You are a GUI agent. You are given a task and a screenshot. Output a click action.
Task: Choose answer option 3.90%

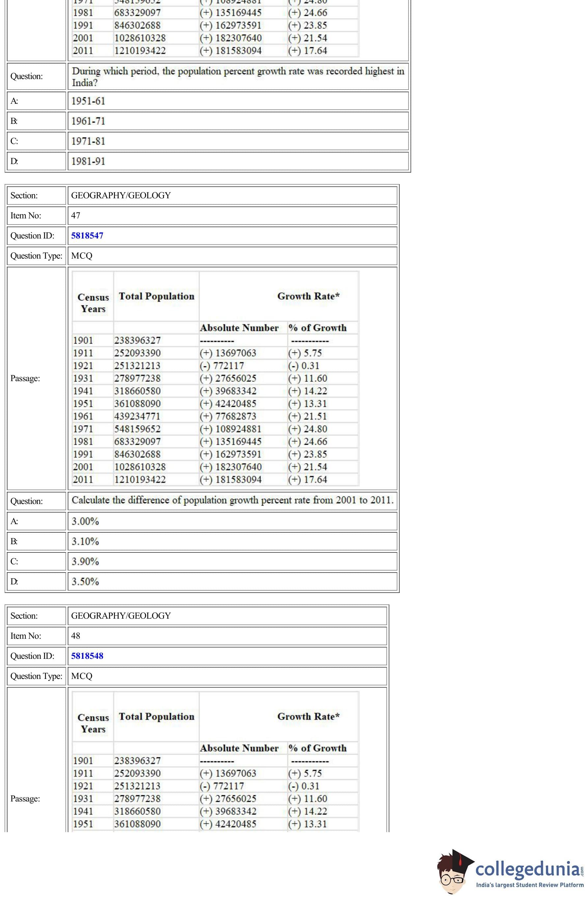(85, 561)
